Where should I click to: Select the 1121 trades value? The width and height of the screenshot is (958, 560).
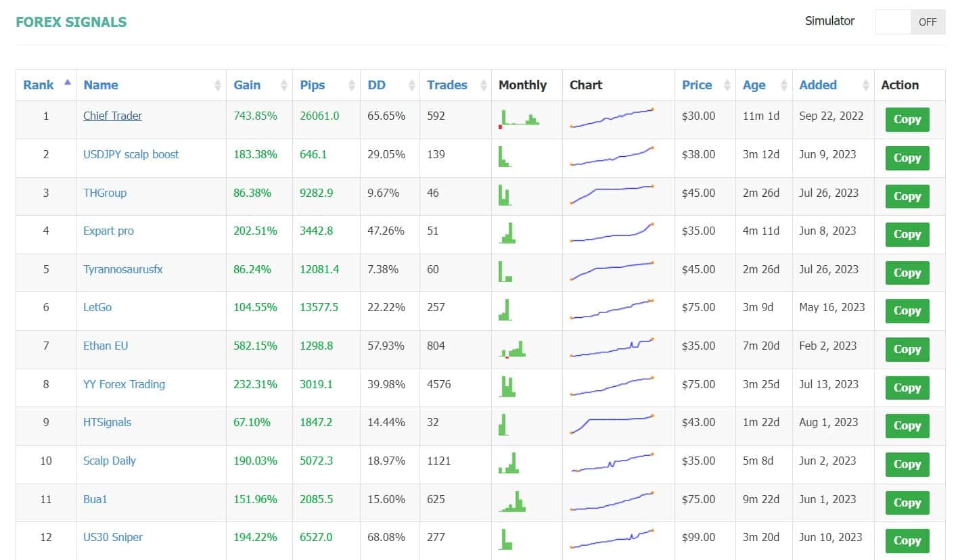438,461
